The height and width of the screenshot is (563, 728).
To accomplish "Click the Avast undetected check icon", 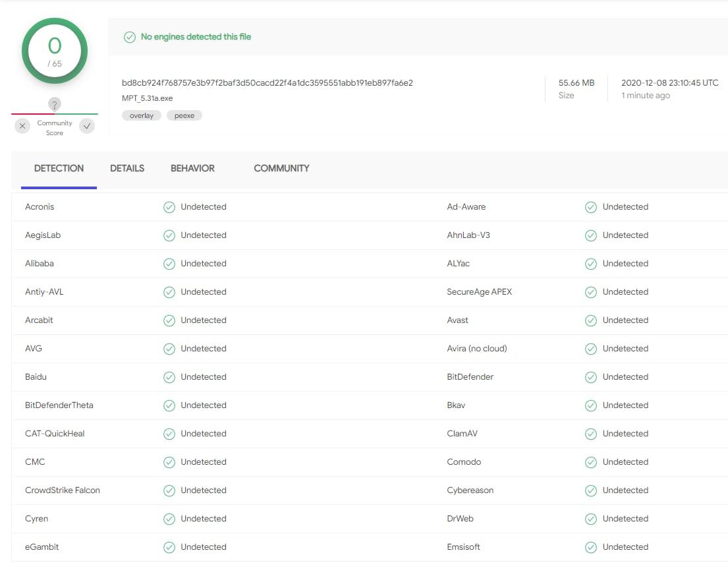I will click(590, 320).
